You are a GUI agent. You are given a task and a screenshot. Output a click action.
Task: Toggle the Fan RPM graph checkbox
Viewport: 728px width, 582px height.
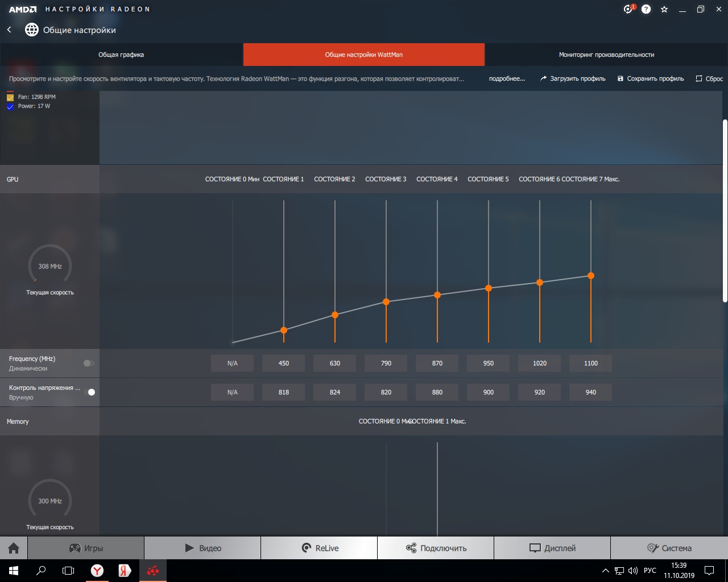pos(10,97)
